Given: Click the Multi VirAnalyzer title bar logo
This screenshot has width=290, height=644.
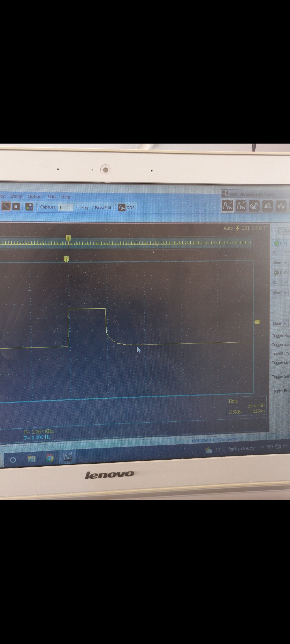Looking at the screenshot, I should pyautogui.click(x=225, y=194).
